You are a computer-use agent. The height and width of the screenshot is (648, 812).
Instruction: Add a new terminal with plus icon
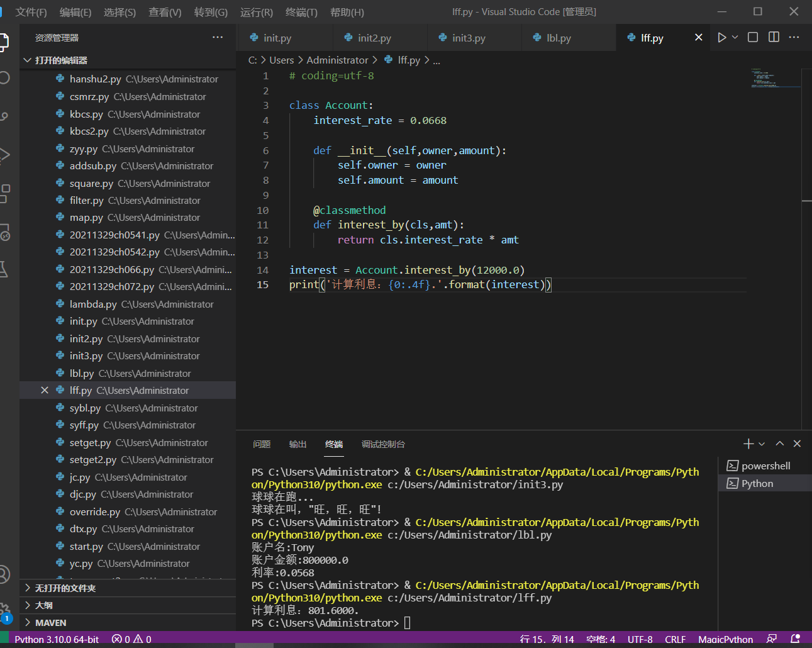click(x=748, y=444)
